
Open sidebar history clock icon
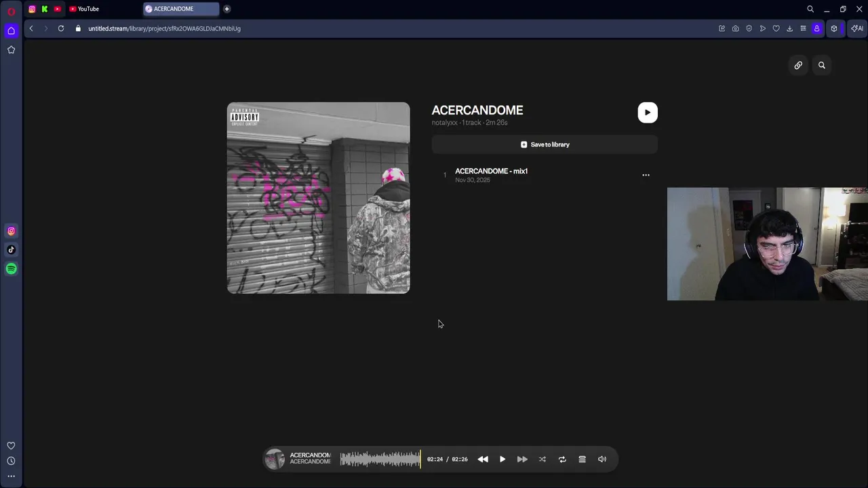pos(11,461)
